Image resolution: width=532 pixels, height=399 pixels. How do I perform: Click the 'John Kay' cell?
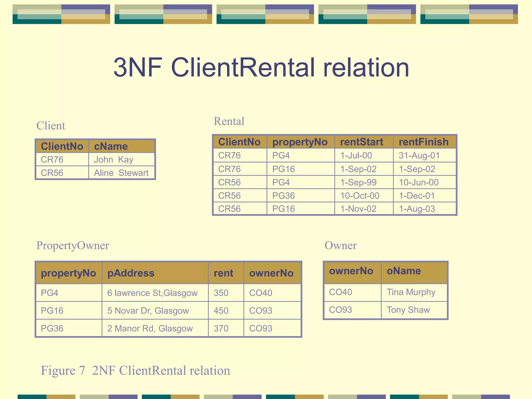click(114, 159)
